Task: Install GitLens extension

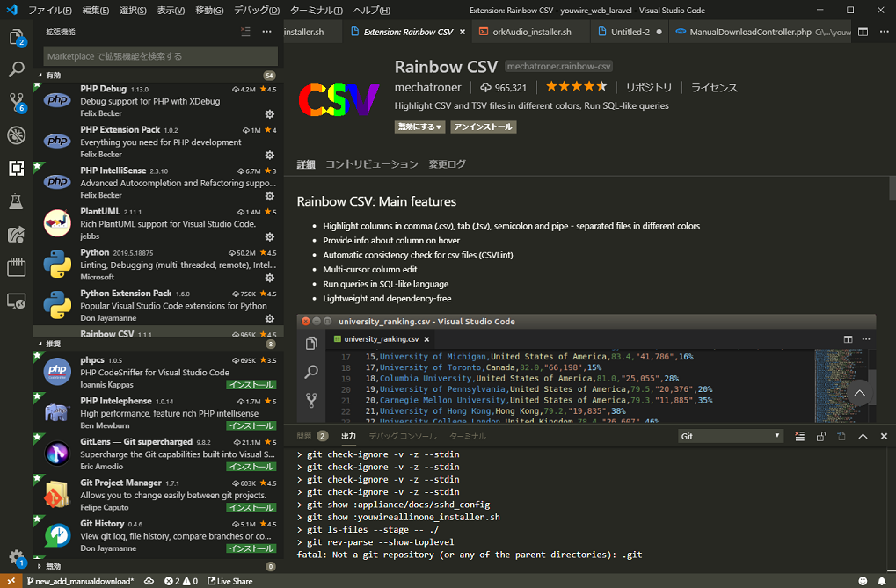Action: pos(251,467)
